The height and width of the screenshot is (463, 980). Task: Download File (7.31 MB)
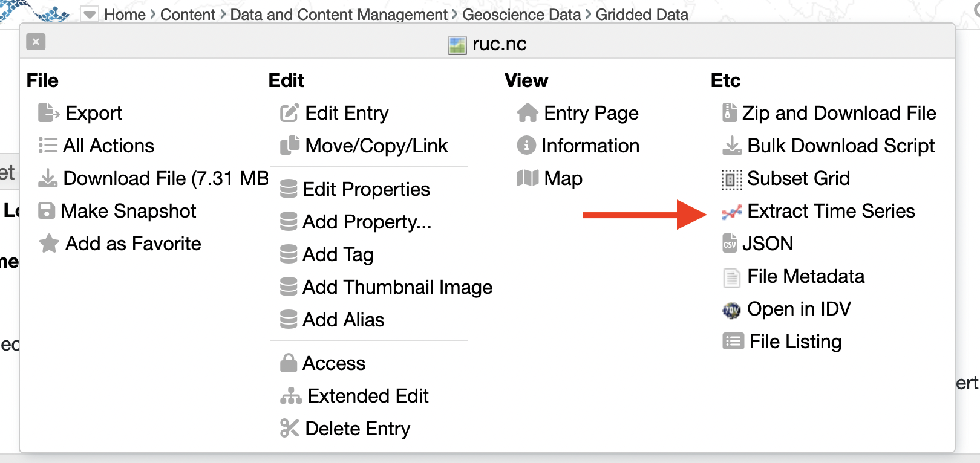pos(165,178)
